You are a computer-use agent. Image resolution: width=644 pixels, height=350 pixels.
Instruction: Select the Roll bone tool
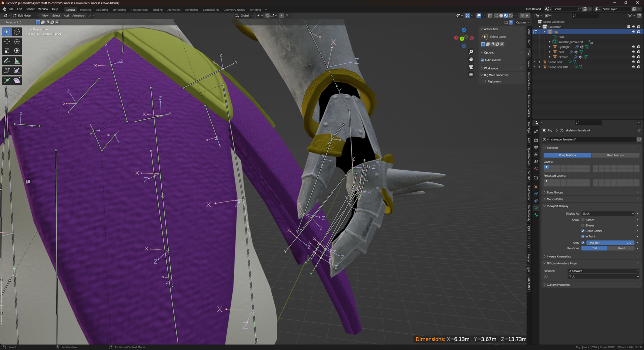(7, 71)
